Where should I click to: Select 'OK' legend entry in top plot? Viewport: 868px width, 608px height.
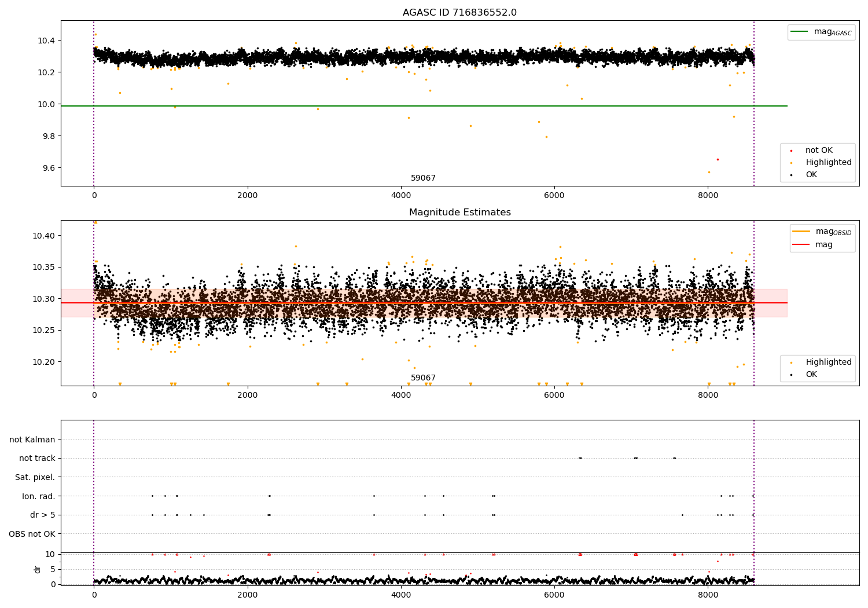pyautogui.click(x=811, y=175)
